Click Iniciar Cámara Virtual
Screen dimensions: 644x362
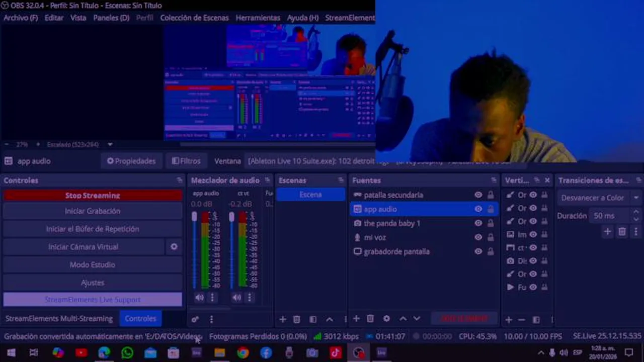84,247
